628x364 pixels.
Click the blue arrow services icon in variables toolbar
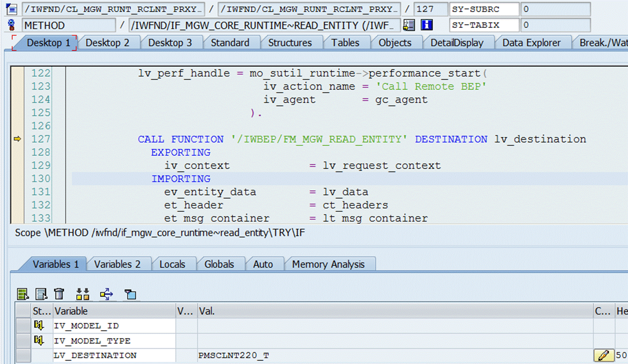point(106,294)
